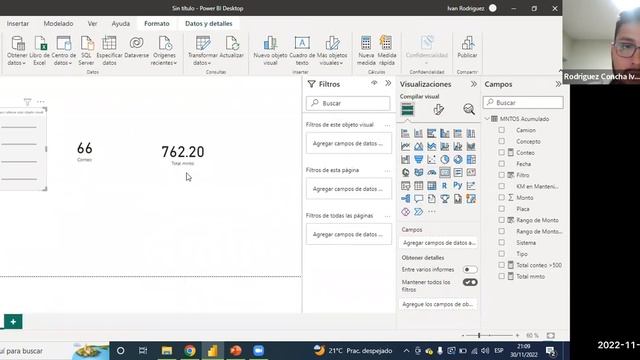The image size is (640, 360).
Task: Switch to the Formato tab
Action: tap(157, 24)
